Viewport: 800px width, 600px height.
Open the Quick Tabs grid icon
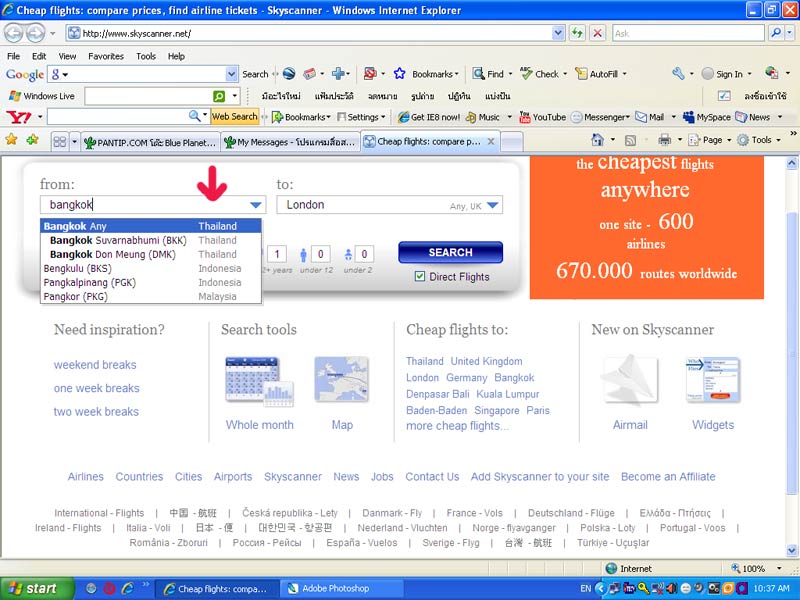click(x=60, y=141)
